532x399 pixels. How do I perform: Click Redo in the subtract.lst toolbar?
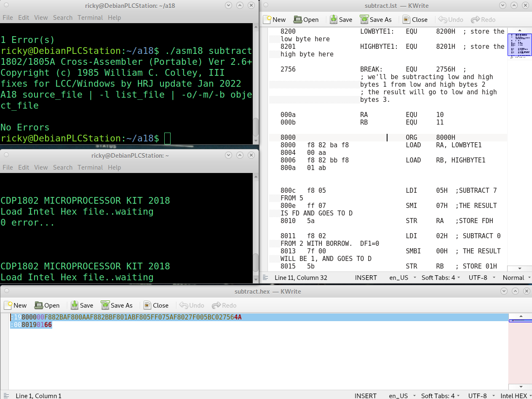pyautogui.click(x=483, y=19)
